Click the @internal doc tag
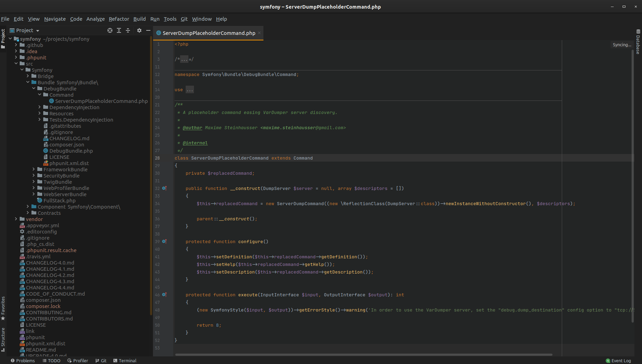The height and width of the screenshot is (364, 642). pyautogui.click(x=195, y=143)
